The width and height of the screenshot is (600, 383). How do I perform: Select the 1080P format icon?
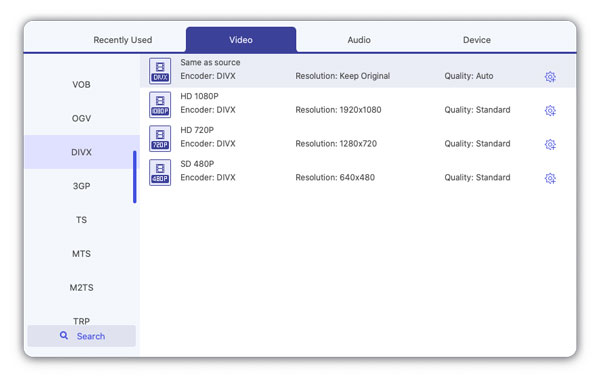[x=160, y=105]
